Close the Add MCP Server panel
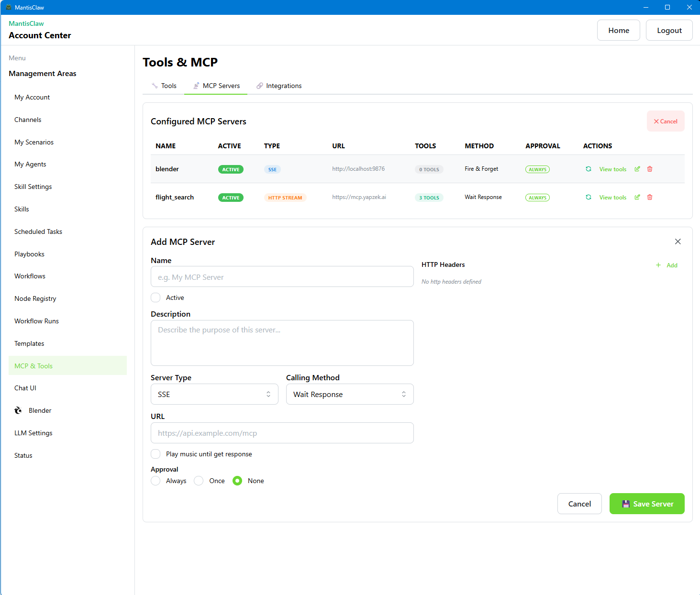Viewport: 700px width, 595px height. click(x=678, y=242)
